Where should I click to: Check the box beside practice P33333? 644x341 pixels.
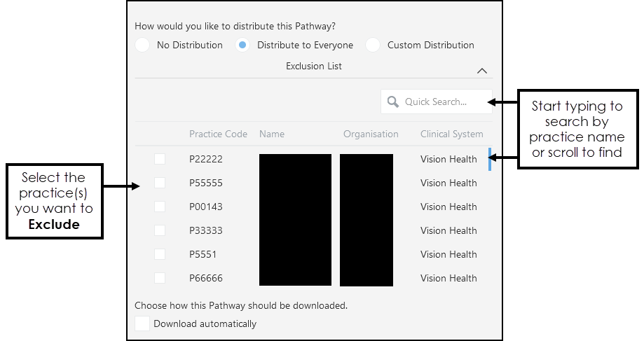[x=160, y=230]
